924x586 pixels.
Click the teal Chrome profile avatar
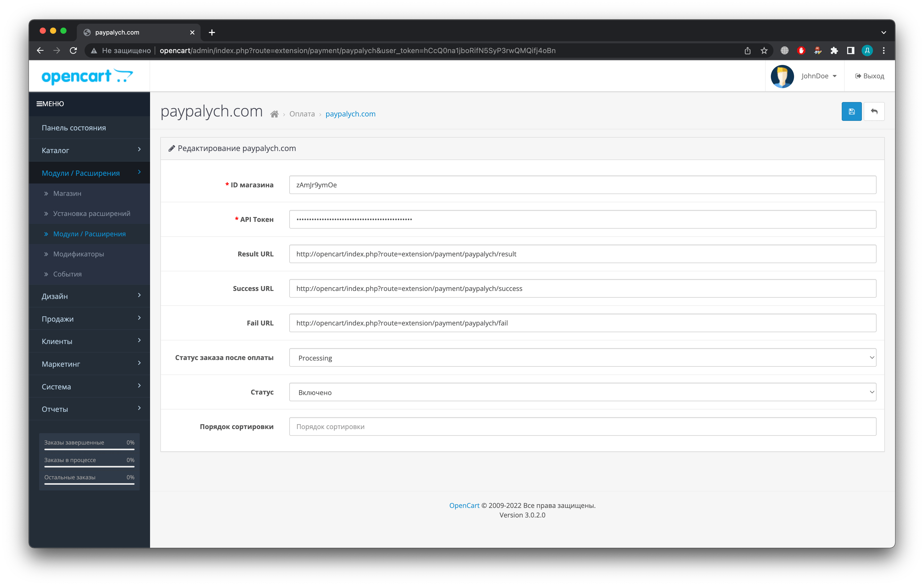tap(867, 50)
